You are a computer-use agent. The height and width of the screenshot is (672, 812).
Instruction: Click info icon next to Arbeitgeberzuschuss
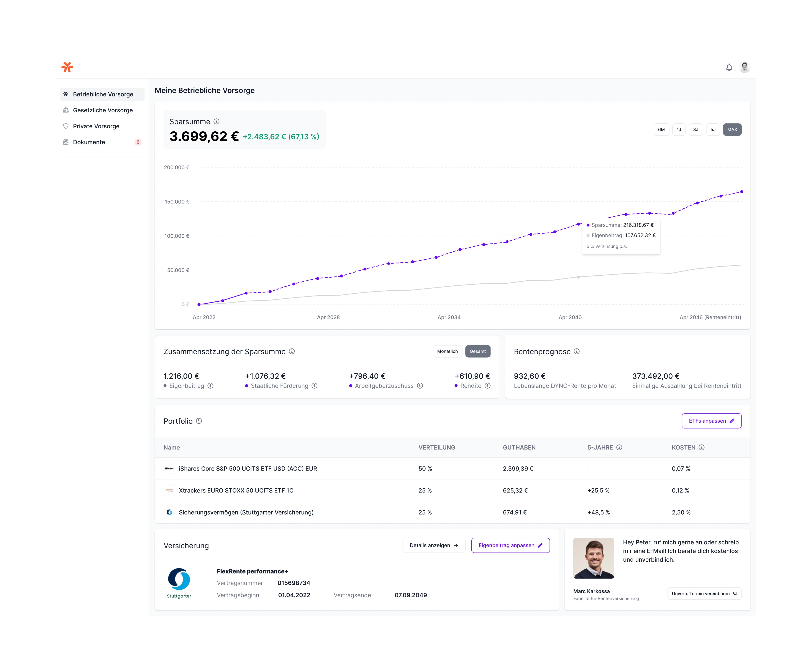click(x=420, y=386)
